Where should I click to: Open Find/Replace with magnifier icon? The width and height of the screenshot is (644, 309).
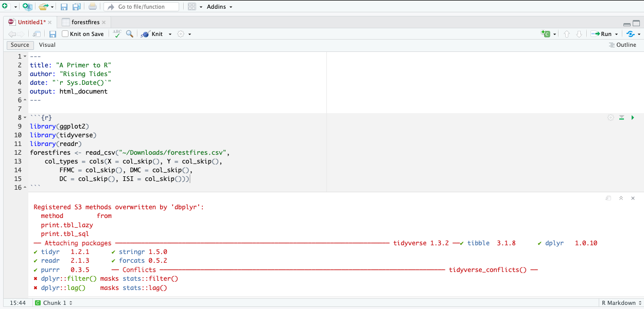[x=130, y=34]
